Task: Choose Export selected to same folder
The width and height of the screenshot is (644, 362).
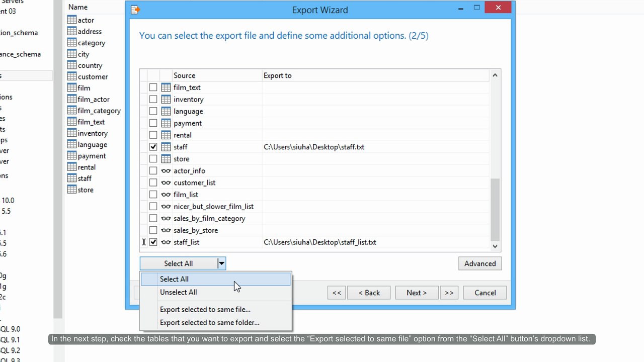Action: [216, 323]
